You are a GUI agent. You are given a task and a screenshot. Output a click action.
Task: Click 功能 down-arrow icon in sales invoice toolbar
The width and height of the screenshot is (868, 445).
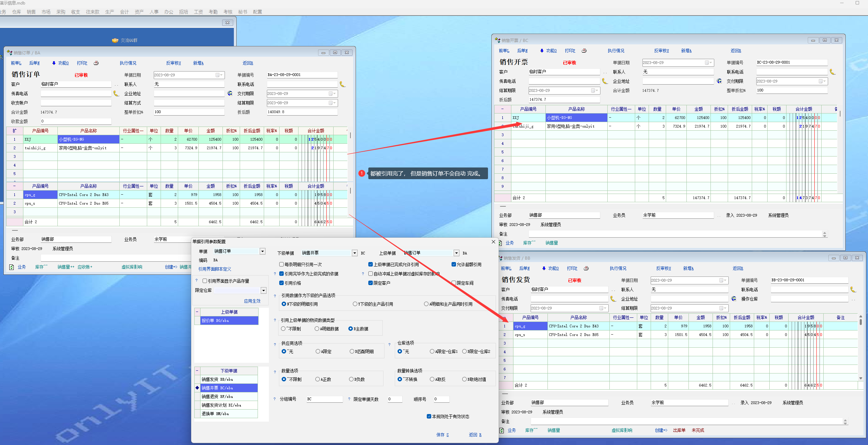pyautogui.click(x=542, y=51)
